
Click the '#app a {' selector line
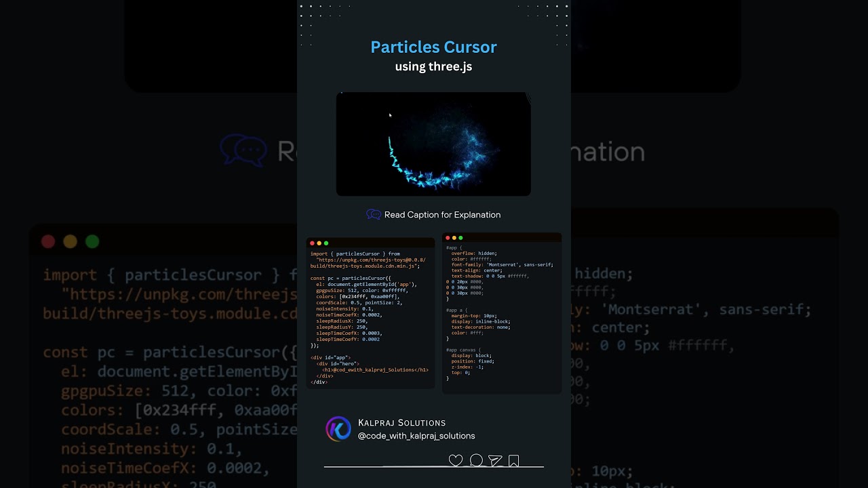pos(457,310)
